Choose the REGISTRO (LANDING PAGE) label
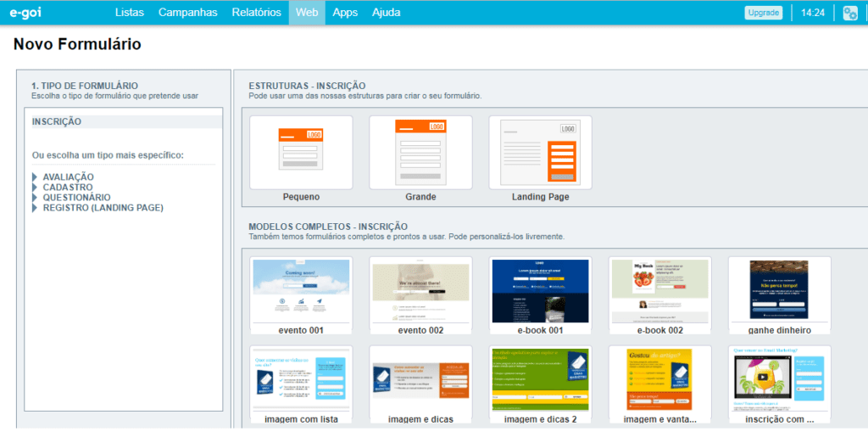 pyautogui.click(x=103, y=208)
